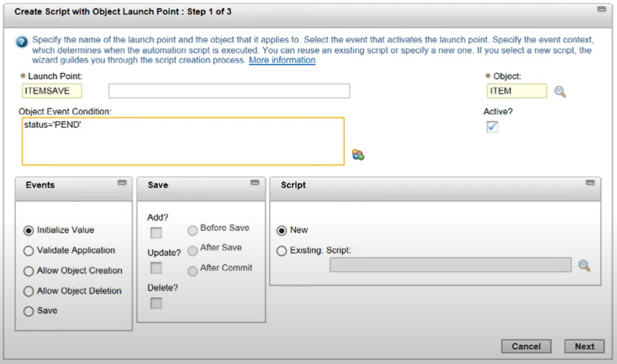Collapse the Save section
Screen dimensions: 617x364
pos(255,183)
